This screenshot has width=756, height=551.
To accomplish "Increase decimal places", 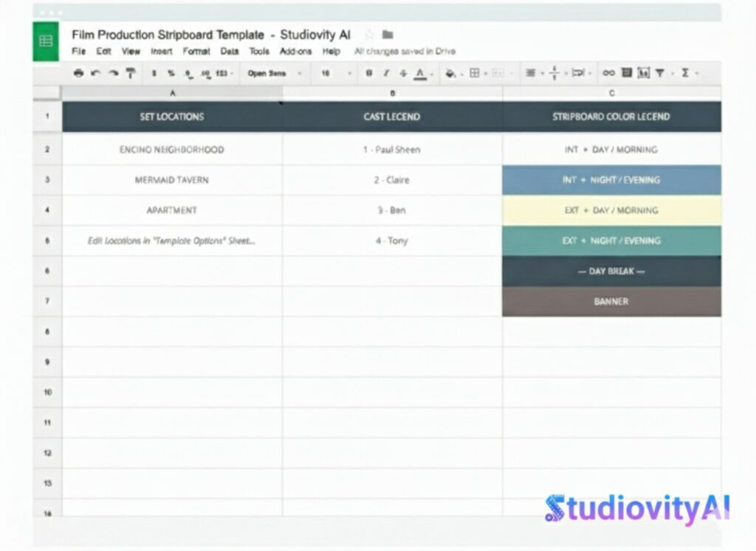I will [x=205, y=74].
